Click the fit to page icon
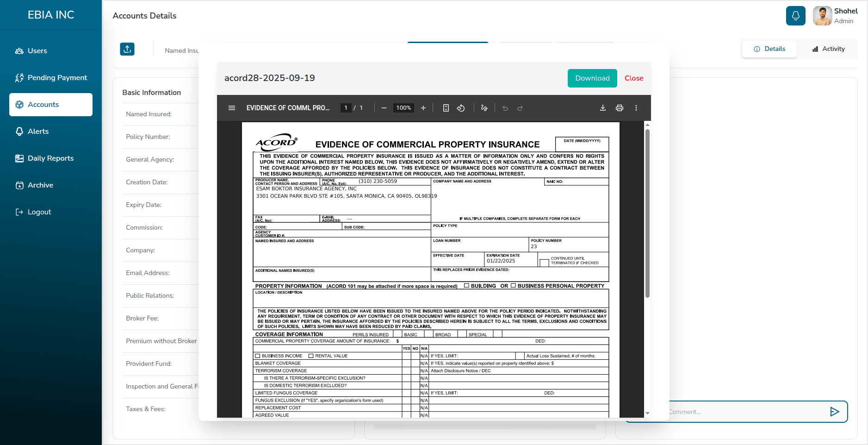 point(446,108)
